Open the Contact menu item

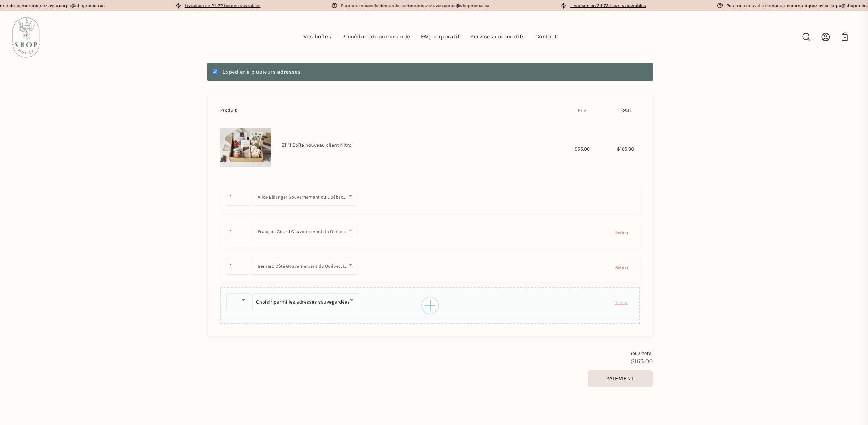click(x=546, y=37)
